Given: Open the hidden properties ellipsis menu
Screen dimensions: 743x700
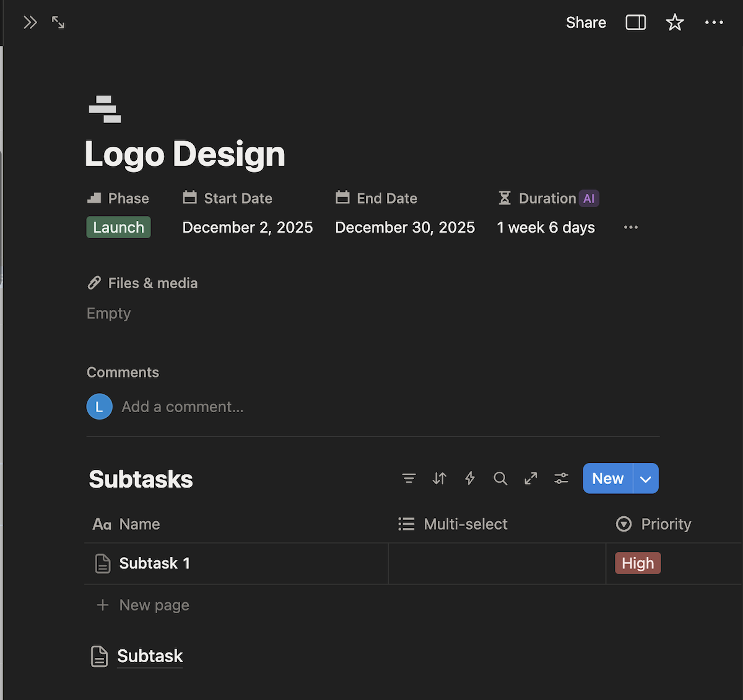Looking at the screenshot, I should (x=630, y=227).
